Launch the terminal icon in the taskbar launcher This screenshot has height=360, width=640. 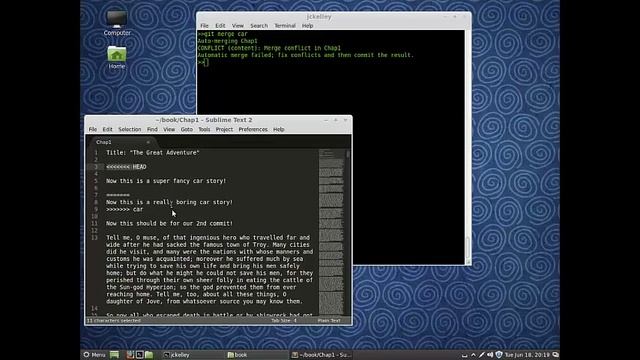(139, 355)
